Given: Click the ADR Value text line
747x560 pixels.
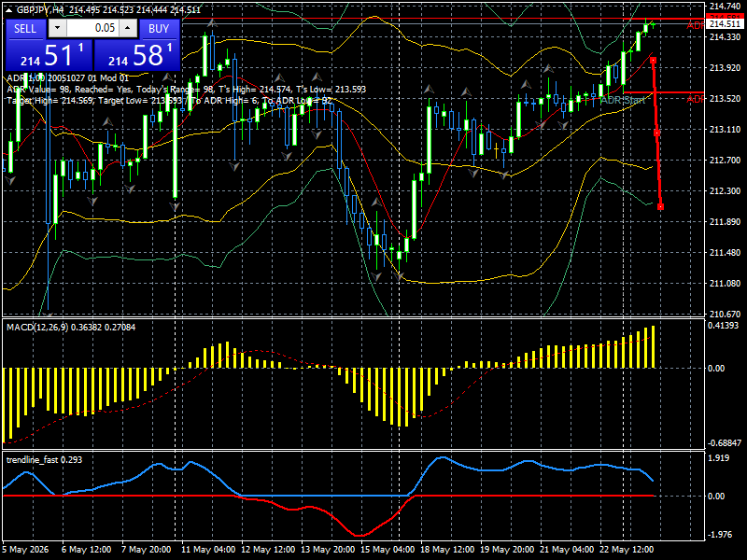Looking at the screenshot, I should coord(186,89).
